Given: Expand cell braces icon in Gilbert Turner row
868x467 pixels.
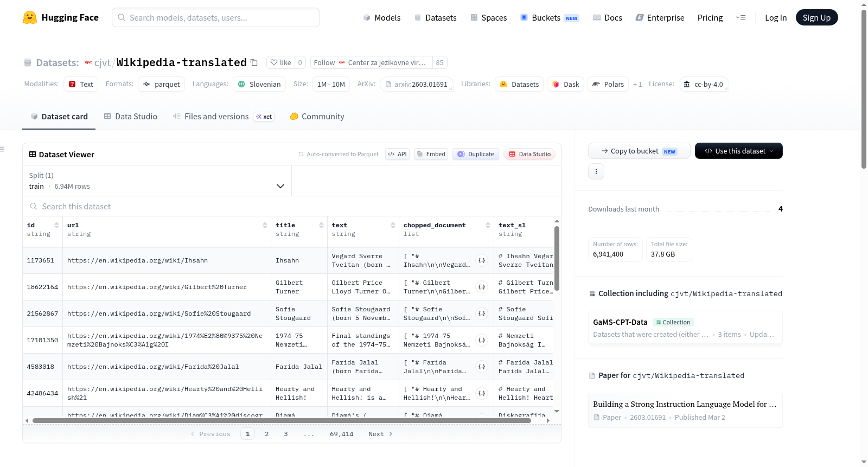Looking at the screenshot, I should tap(482, 287).
